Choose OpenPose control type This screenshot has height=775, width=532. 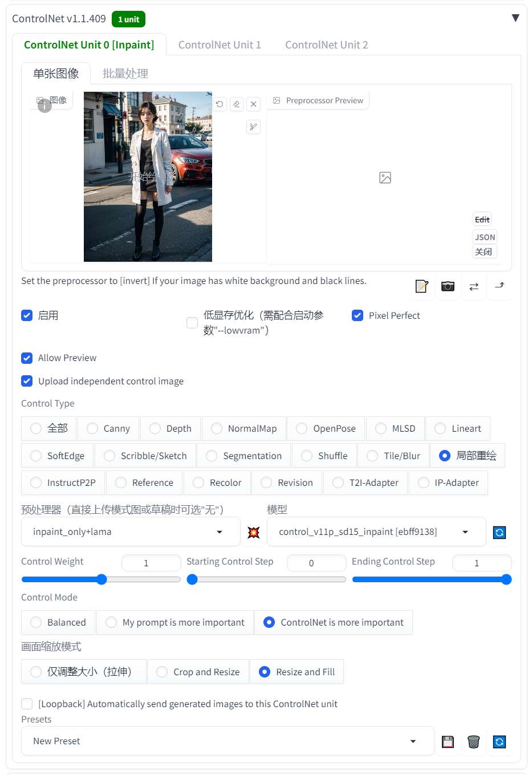pyautogui.click(x=326, y=428)
